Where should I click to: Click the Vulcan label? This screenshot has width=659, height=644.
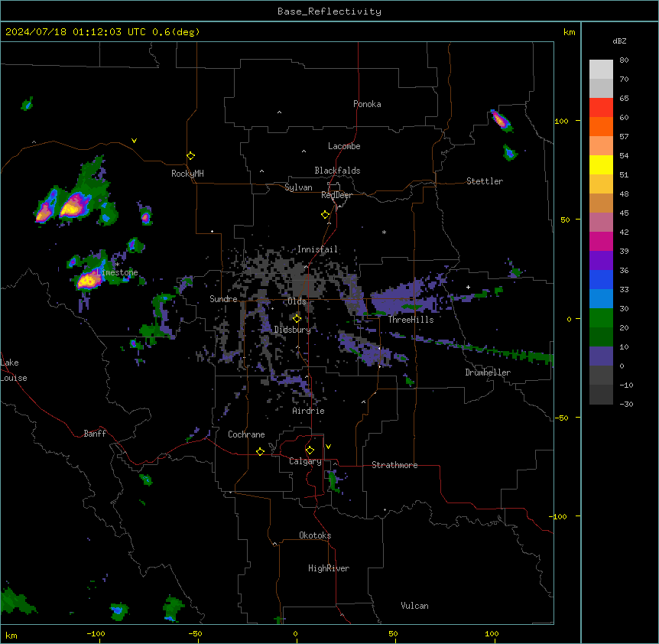coord(414,606)
